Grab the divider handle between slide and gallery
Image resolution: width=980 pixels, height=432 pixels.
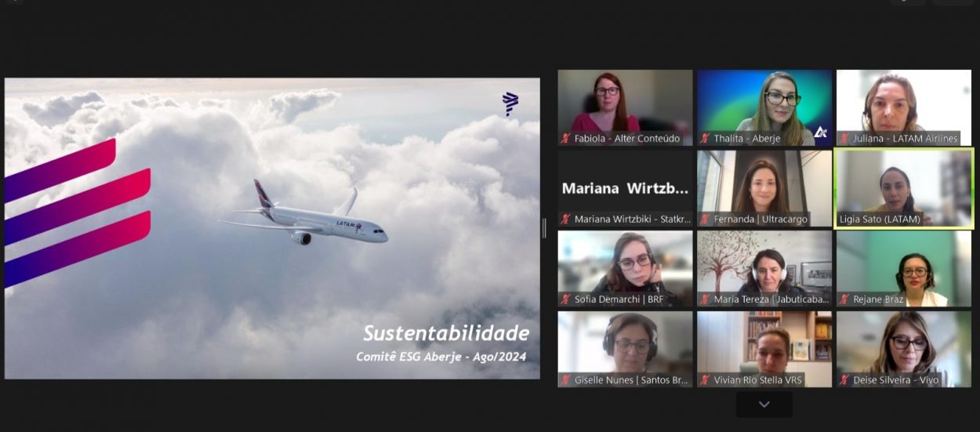(544, 228)
